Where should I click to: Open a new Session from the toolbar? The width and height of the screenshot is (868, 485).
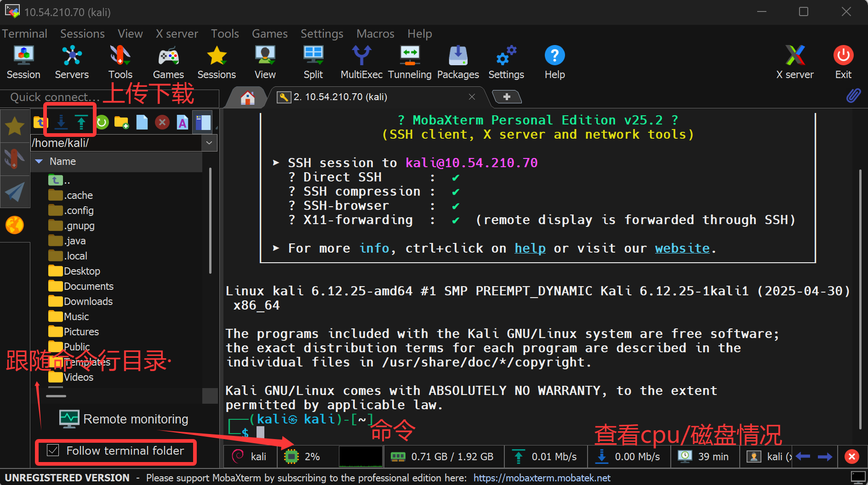coord(23,61)
